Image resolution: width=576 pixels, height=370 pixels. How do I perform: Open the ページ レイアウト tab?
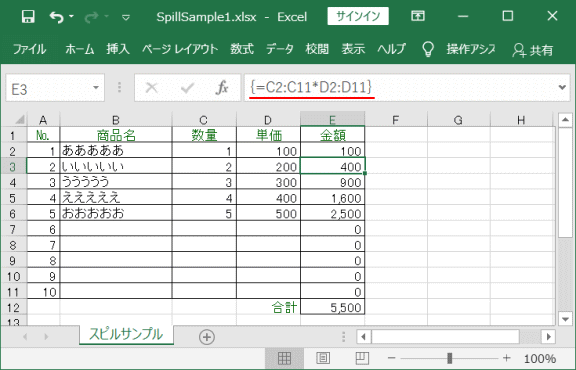tap(180, 49)
